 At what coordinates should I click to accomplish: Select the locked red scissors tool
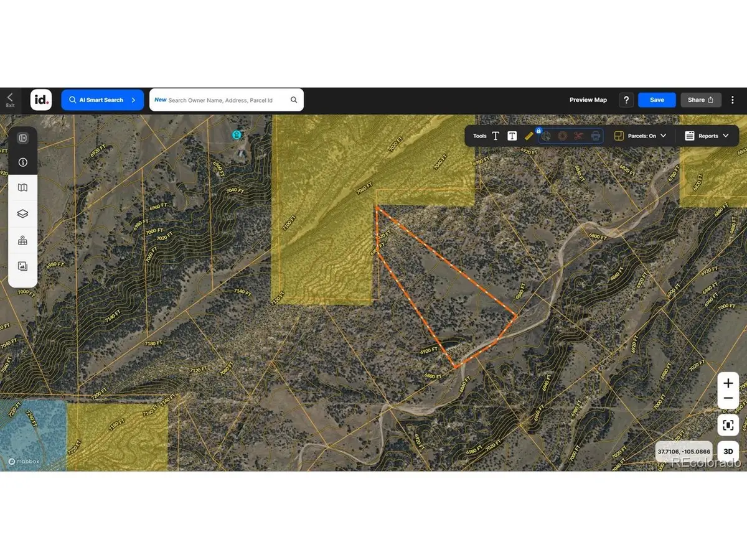coord(579,136)
